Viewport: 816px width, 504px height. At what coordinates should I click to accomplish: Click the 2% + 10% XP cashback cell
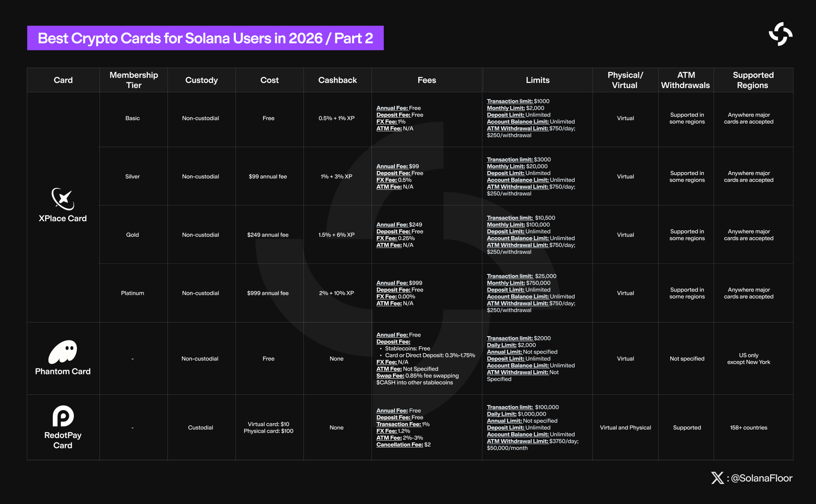pos(337,293)
